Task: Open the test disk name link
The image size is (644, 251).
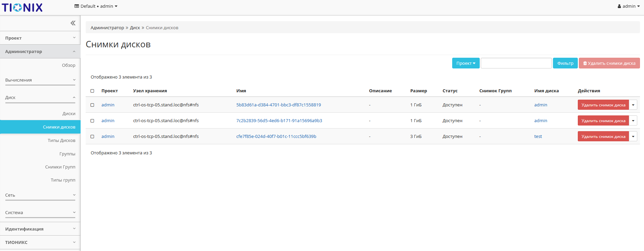Action: click(538, 137)
